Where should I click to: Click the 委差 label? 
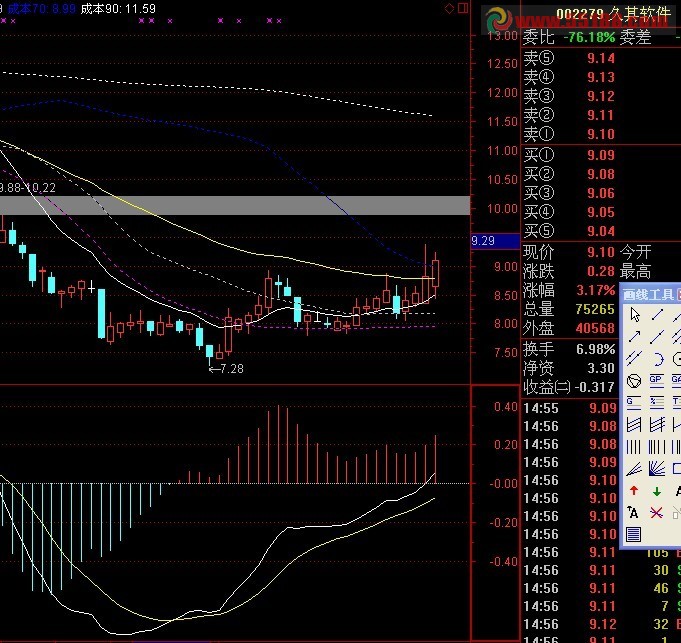click(635, 38)
